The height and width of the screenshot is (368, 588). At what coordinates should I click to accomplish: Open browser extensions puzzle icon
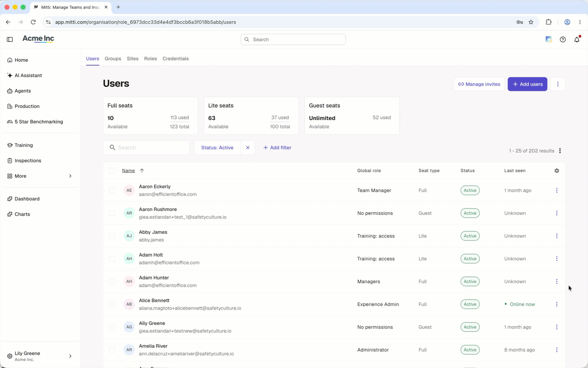click(x=548, y=22)
